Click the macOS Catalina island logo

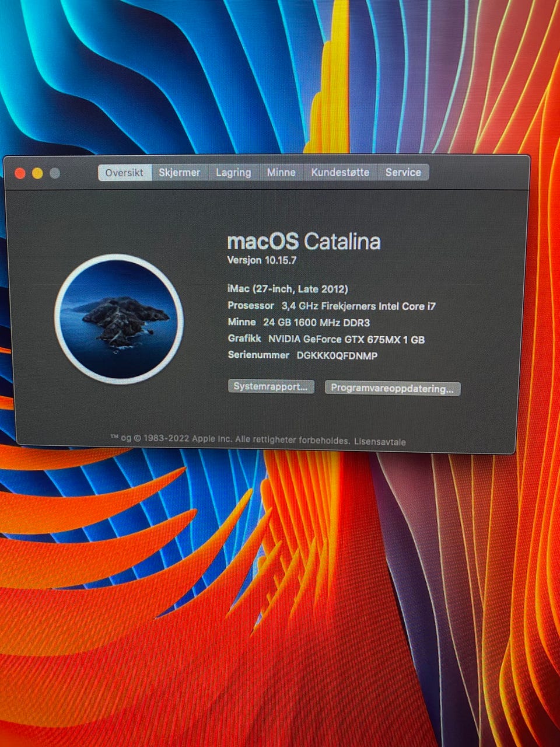[119, 319]
